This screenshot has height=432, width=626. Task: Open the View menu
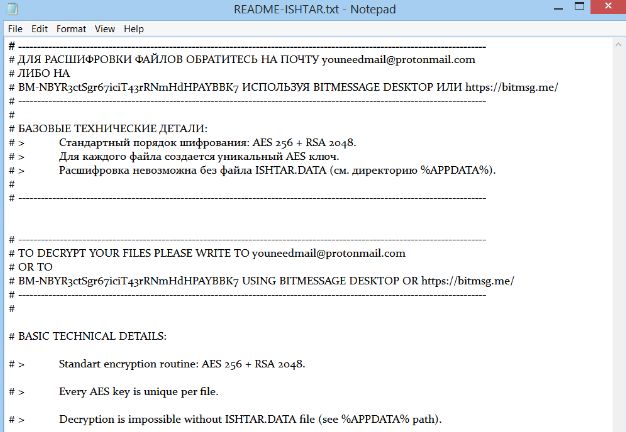(104, 29)
